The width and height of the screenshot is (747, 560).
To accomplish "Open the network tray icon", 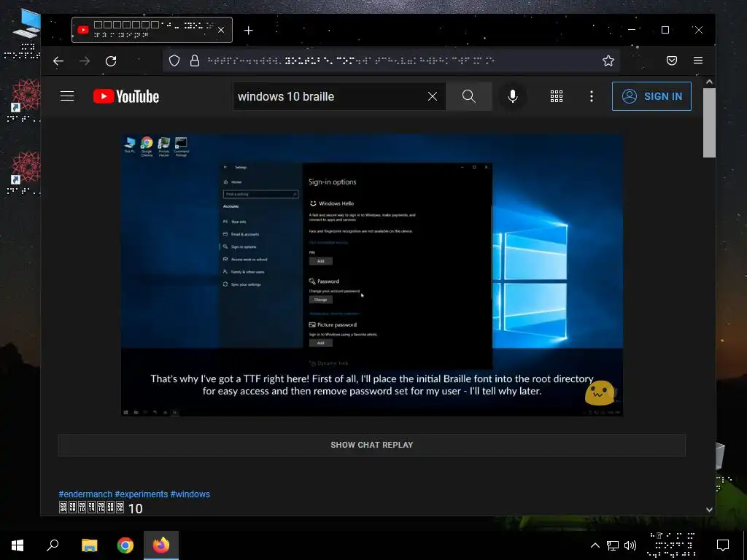I will click(x=612, y=545).
